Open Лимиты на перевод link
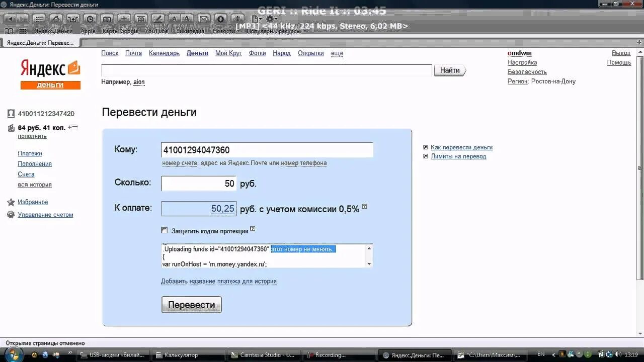Image resolution: width=644 pixels, height=362 pixels. (x=458, y=156)
